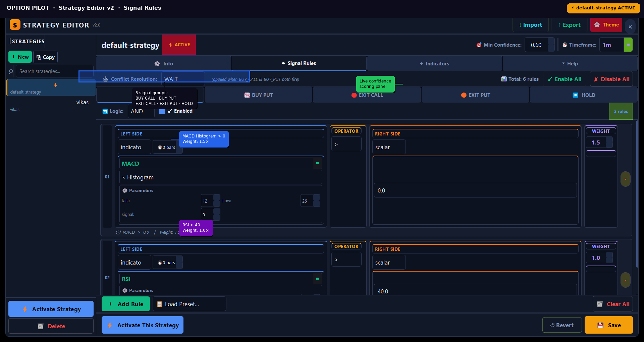644x342 pixels.
Task: Click the clock icon in rule 01 bars field
Action: coord(160,148)
